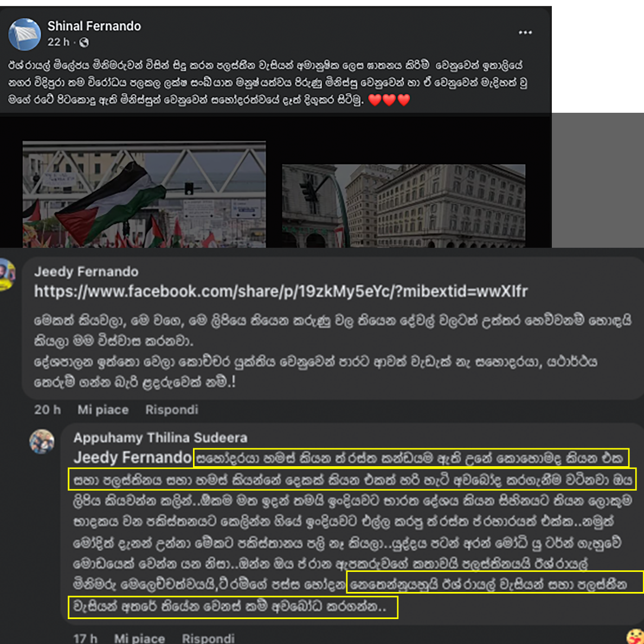
Task: Click Mi piace under Thilina's reply
Action: (x=140, y=638)
